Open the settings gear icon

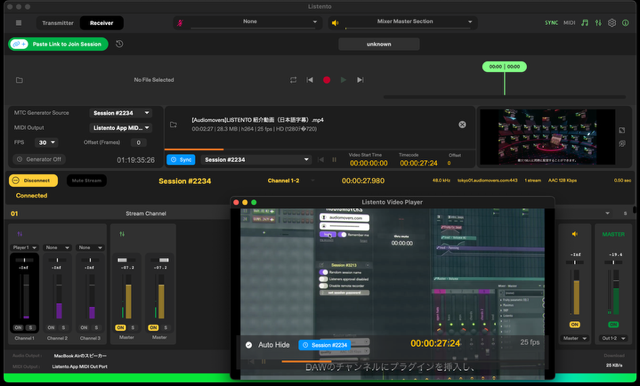[611, 23]
